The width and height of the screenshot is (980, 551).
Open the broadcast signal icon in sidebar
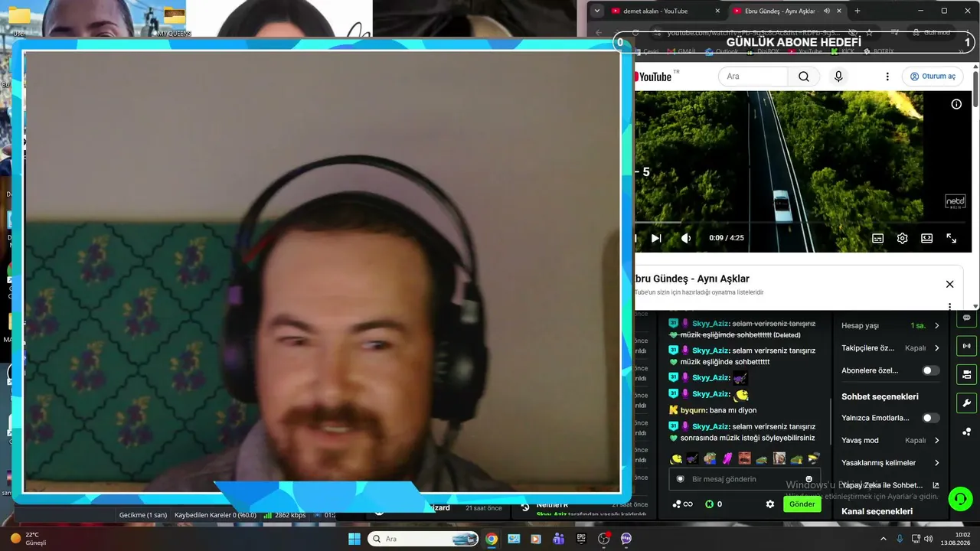966,346
